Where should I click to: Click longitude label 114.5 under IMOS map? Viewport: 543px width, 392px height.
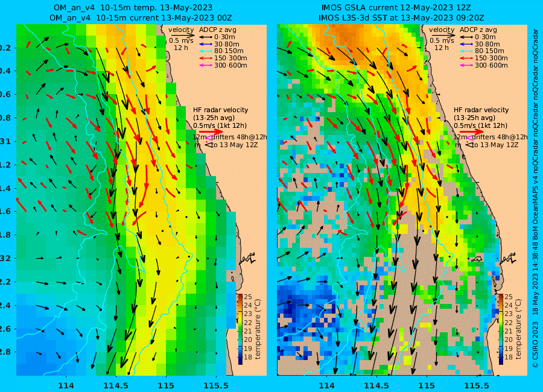[x=376, y=385]
